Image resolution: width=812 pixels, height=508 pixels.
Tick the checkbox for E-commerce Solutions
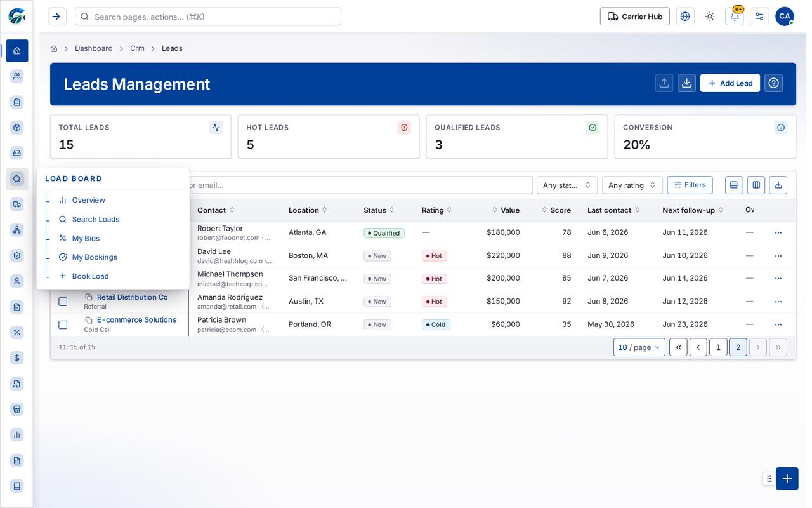[63, 325]
